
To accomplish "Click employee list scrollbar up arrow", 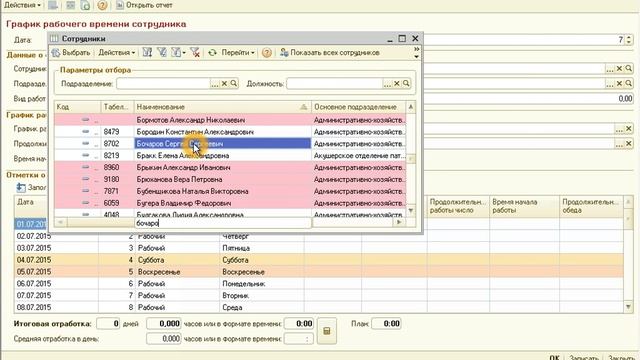I will click(x=411, y=107).
